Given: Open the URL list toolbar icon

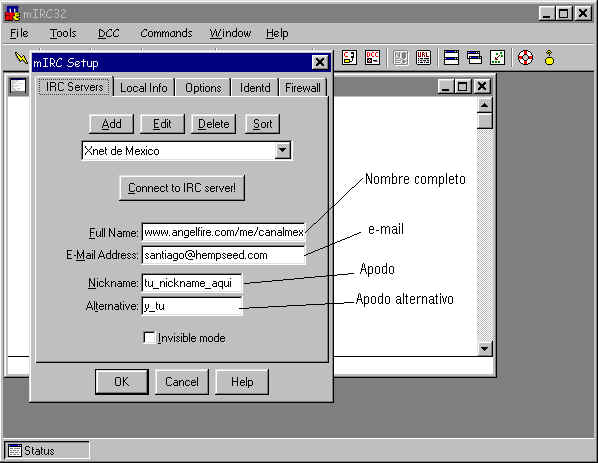Looking at the screenshot, I should (x=423, y=58).
